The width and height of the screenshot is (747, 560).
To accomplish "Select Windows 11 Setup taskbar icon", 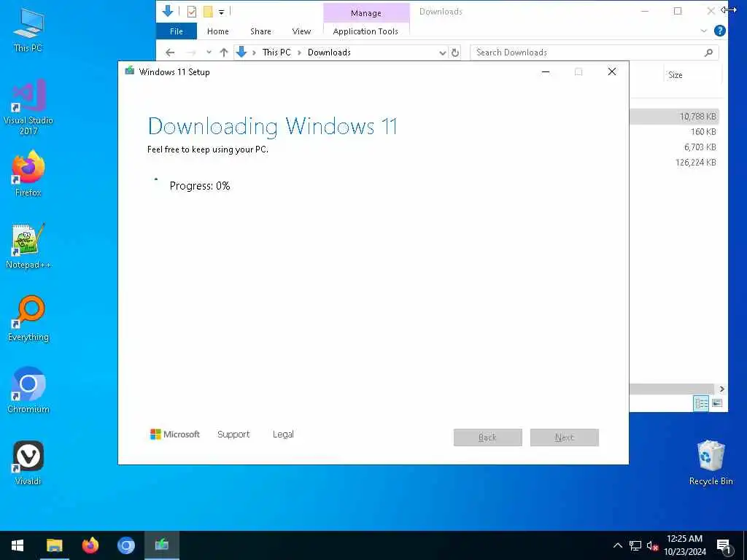I will click(x=162, y=545).
